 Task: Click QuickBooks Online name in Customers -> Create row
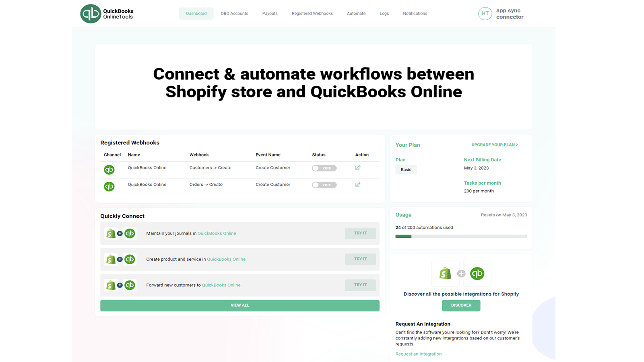tap(147, 168)
